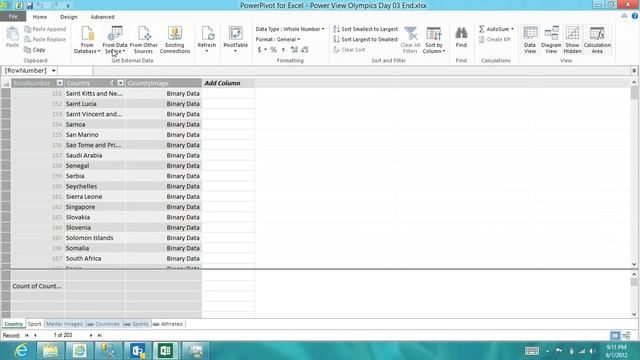
Task: Switch to Diagram View
Action: point(551,40)
